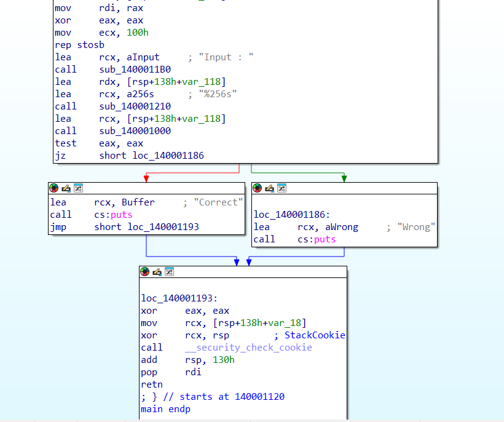Click the pencil edit icon in the loc_140001186 node header
The height and width of the screenshot is (422, 504).
(x=270, y=188)
